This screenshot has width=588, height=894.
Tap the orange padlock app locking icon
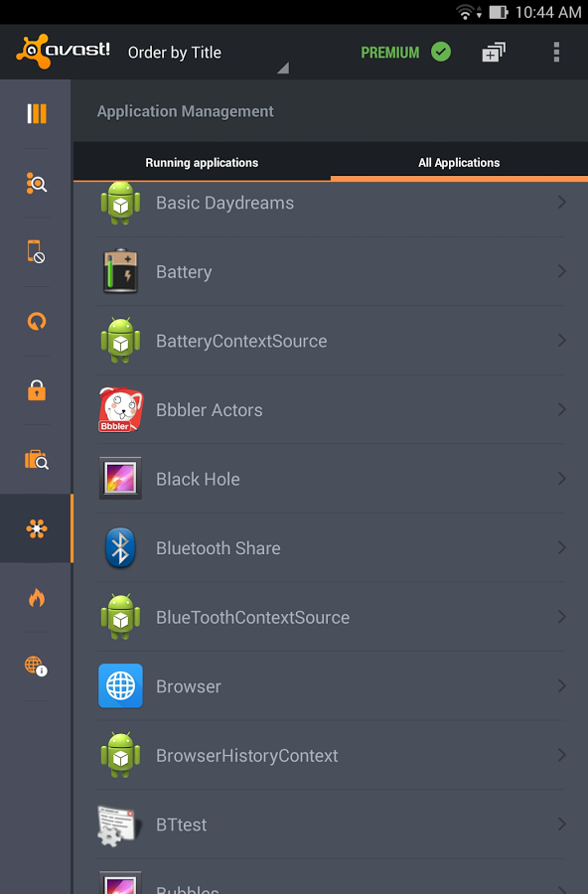(37, 390)
